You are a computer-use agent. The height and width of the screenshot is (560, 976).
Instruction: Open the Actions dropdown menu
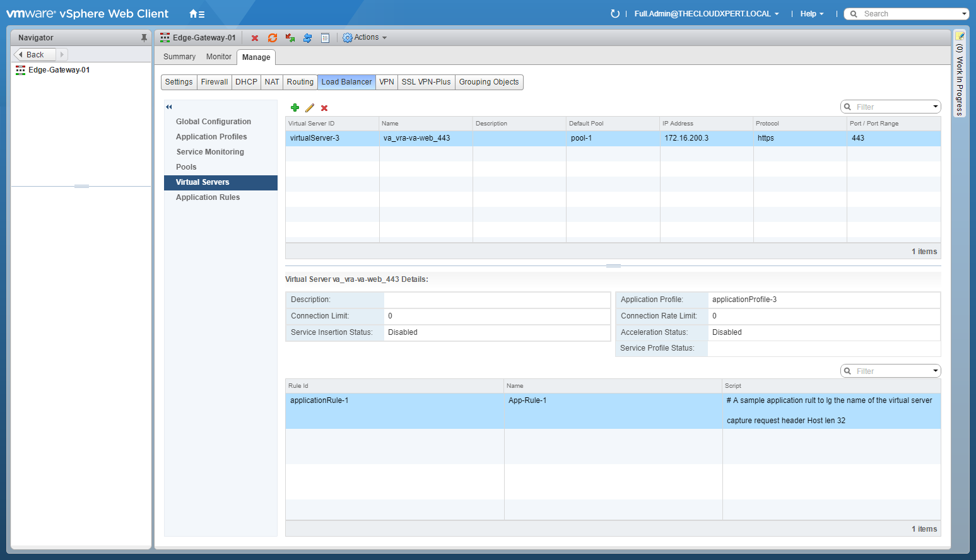[x=365, y=38]
